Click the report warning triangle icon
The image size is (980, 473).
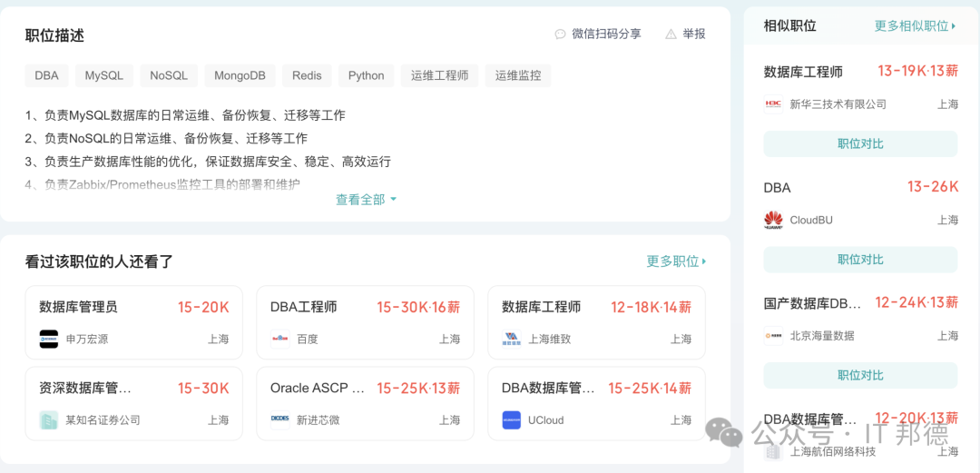pos(671,34)
